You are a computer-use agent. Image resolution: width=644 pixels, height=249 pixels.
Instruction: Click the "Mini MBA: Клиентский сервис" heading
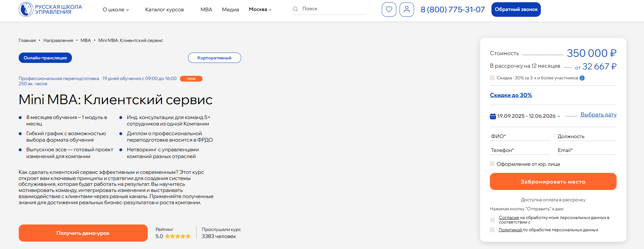point(116,99)
